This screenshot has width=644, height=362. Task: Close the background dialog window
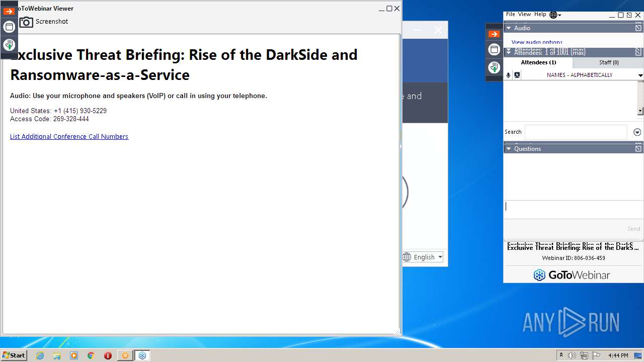pos(438,30)
